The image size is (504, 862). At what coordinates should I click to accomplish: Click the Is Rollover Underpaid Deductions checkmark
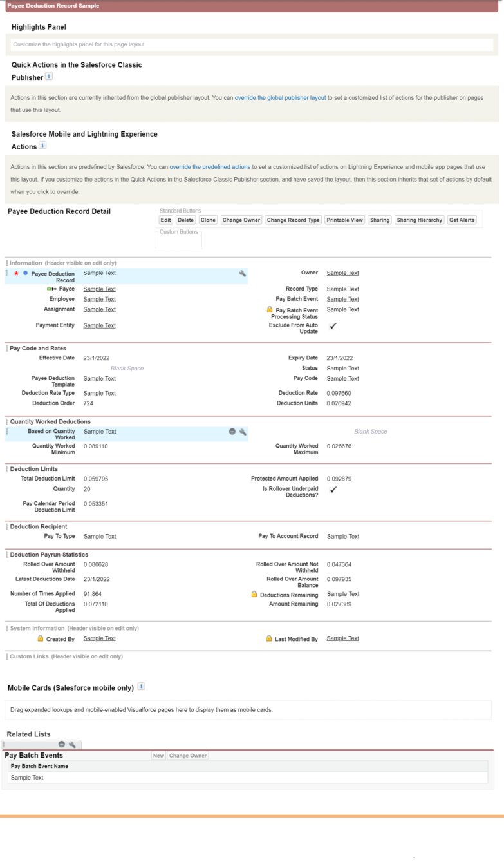[x=333, y=490]
